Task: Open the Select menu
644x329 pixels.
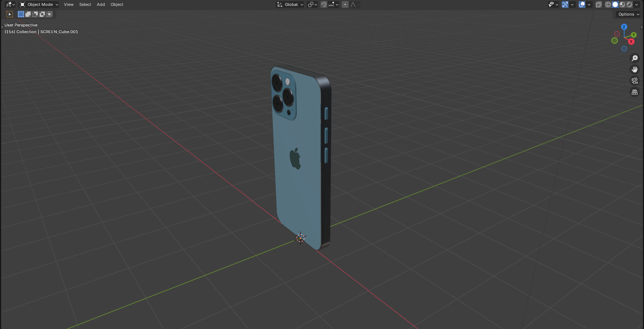Action: click(x=85, y=4)
